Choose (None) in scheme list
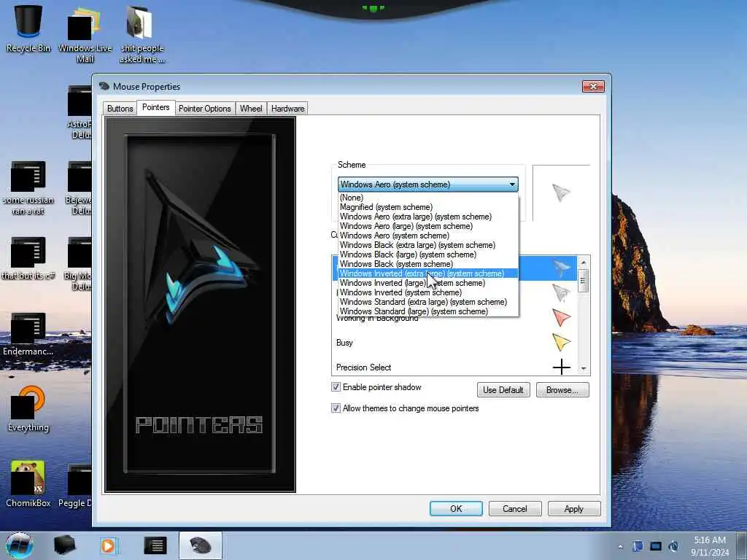This screenshot has width=747, height=560. (427, 198)
